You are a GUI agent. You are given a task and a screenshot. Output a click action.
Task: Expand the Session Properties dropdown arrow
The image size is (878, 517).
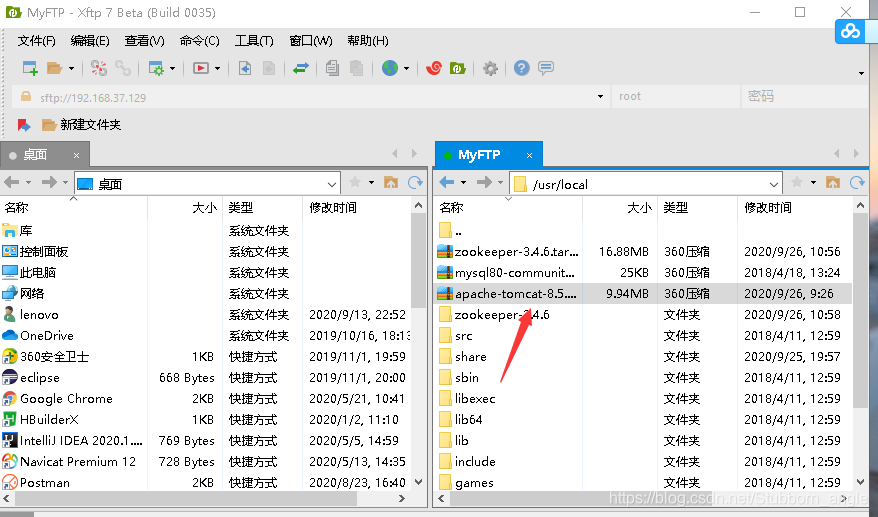click(x=172, y=68)
